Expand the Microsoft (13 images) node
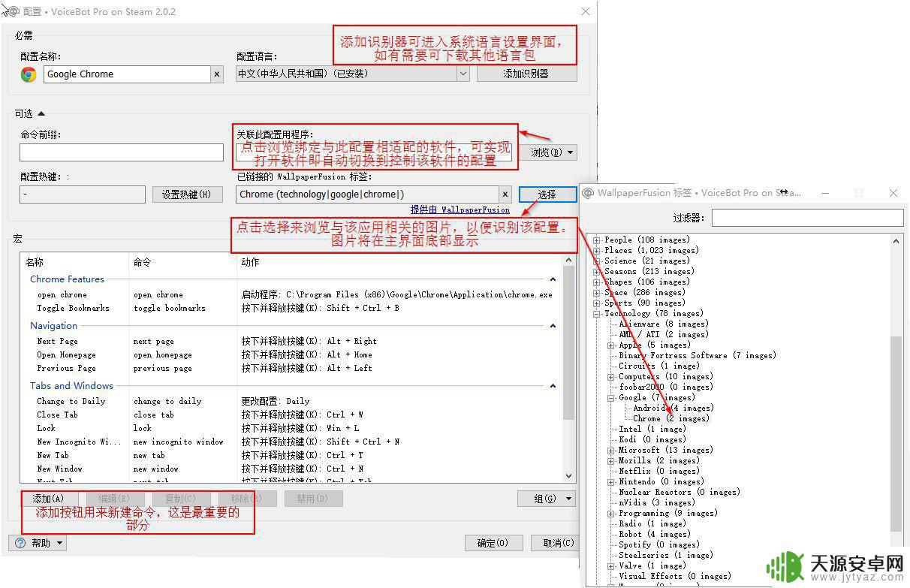The height and width of the screenshot is (588, 910). (x=611, y=451)
